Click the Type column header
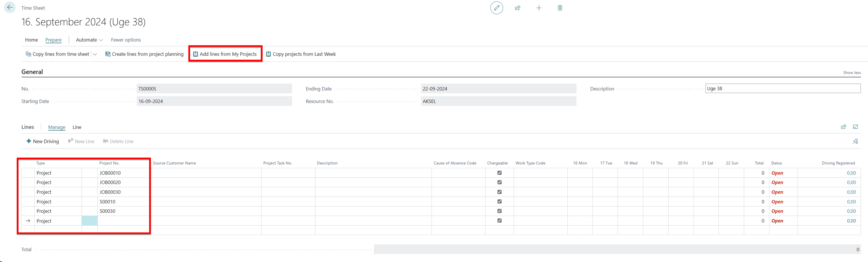The height and width of the screenshot is (262, 868). (40, 163)
